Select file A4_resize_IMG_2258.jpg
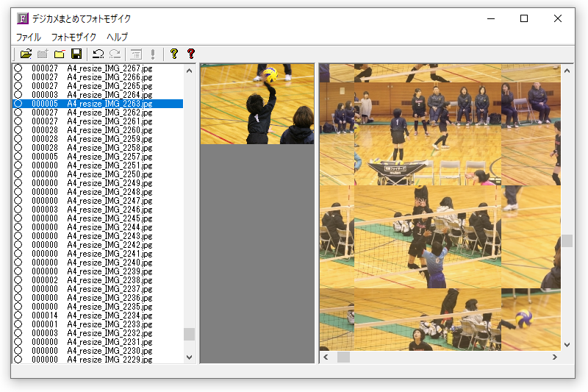 [110, 147]
